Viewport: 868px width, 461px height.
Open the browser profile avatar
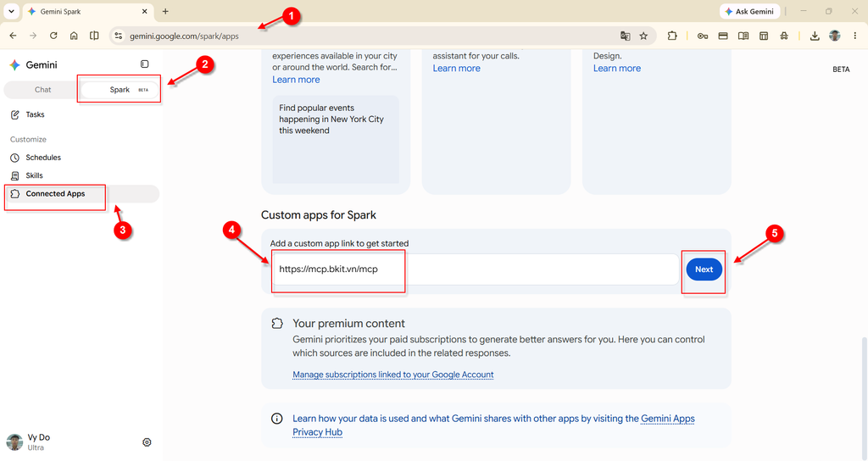[x=835, y=36]
